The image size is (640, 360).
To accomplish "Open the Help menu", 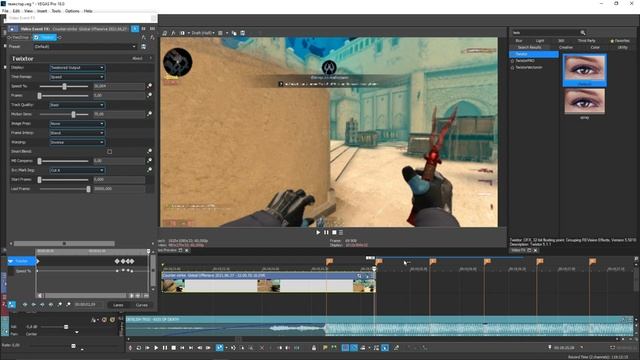I will 88,11.
